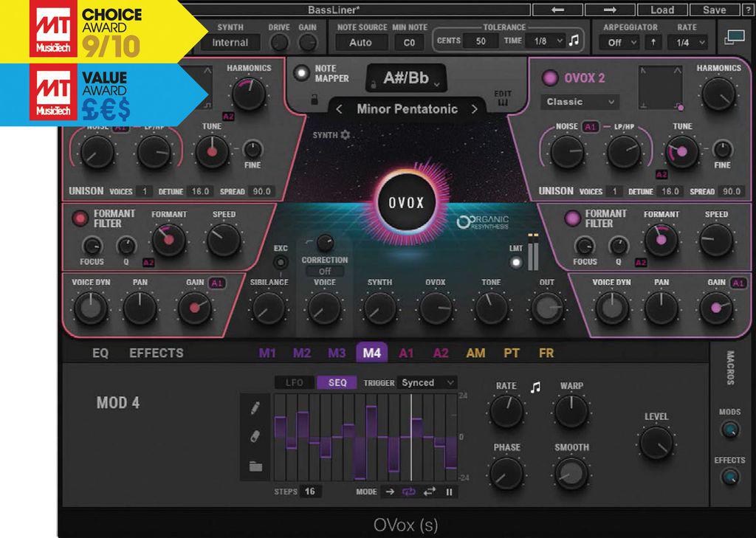
Task: Click the A1 tag next to OVOX 2 NOISE
Action: point(590,127)
